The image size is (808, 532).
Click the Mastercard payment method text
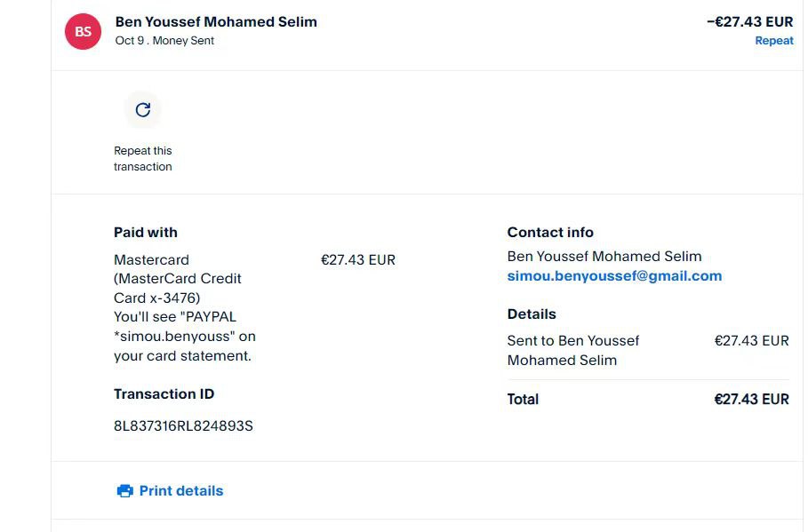tap(151, 260)
